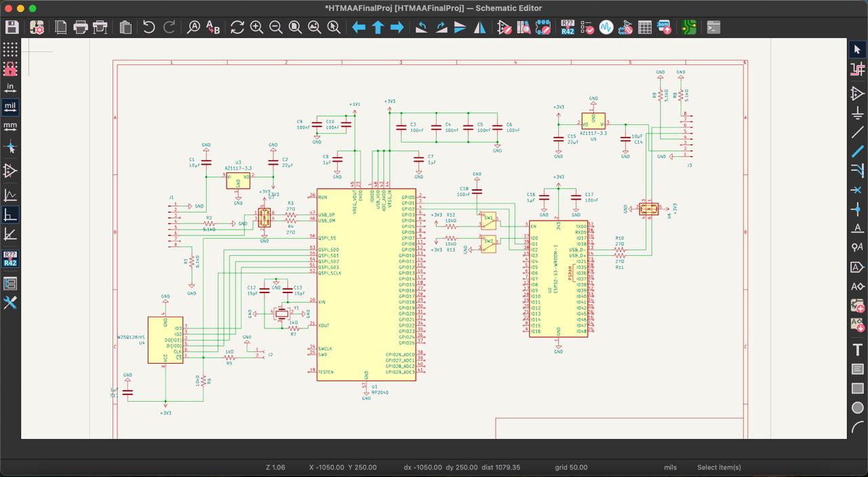
Task: Open the Find and Replace tool
Action: point(213,27)
